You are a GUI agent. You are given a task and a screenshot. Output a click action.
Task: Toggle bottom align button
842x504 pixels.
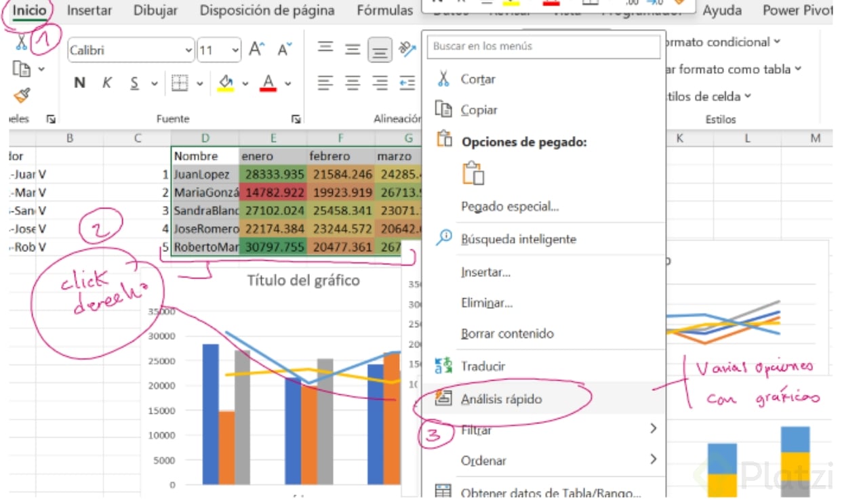tap(380, 49)
